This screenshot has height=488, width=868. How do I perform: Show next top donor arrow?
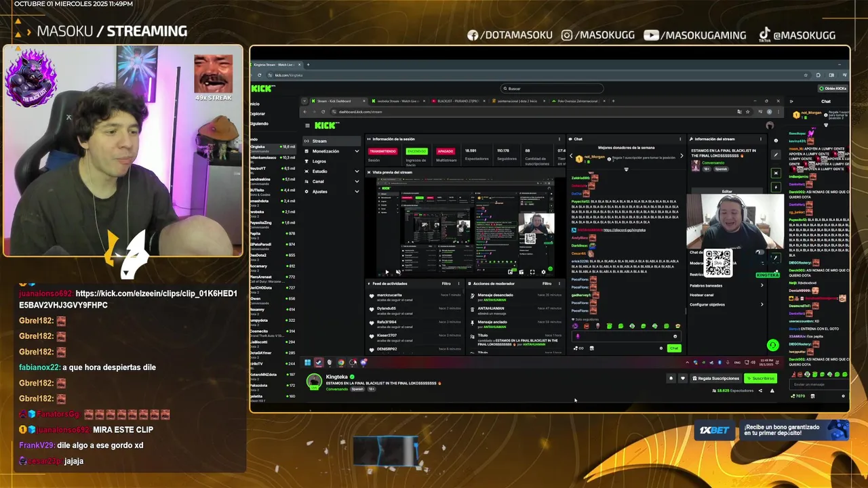coord(681,157)
